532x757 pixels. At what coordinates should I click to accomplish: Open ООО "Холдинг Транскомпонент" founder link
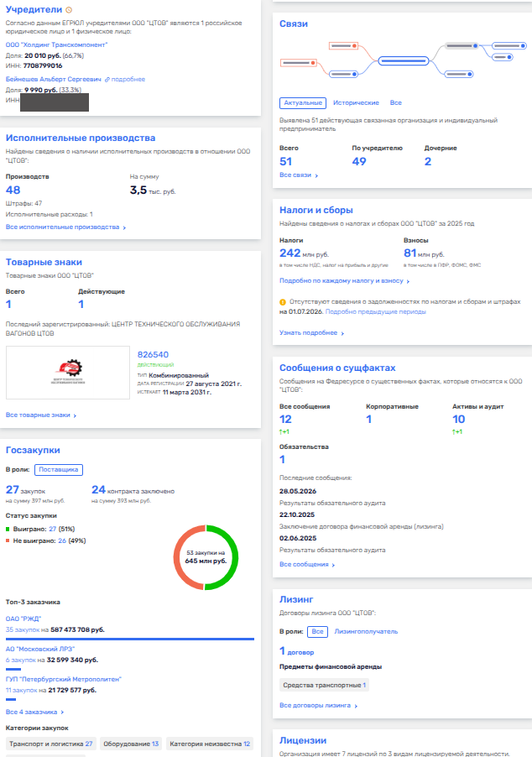click(56, 44)
